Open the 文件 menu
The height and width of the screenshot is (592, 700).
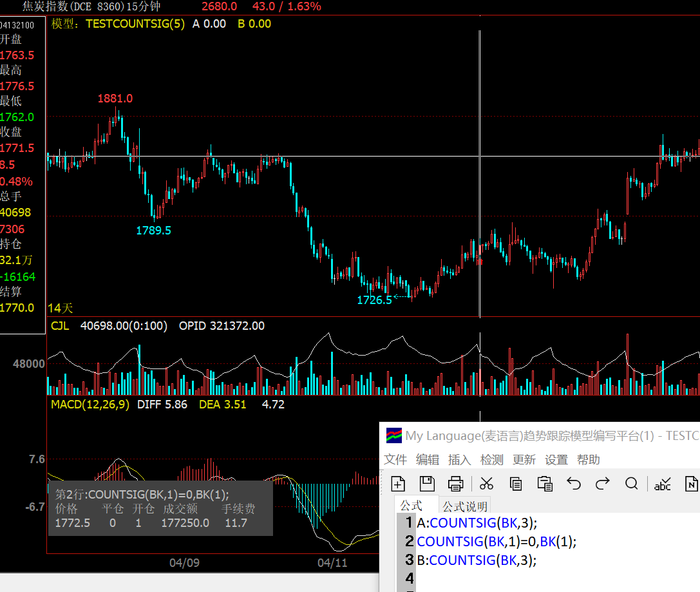coord(395,459)
